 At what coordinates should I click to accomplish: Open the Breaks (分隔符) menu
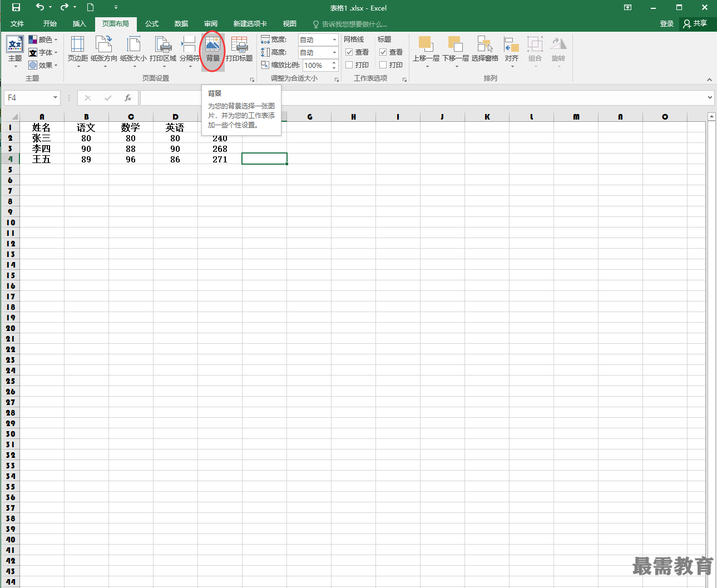189,52
